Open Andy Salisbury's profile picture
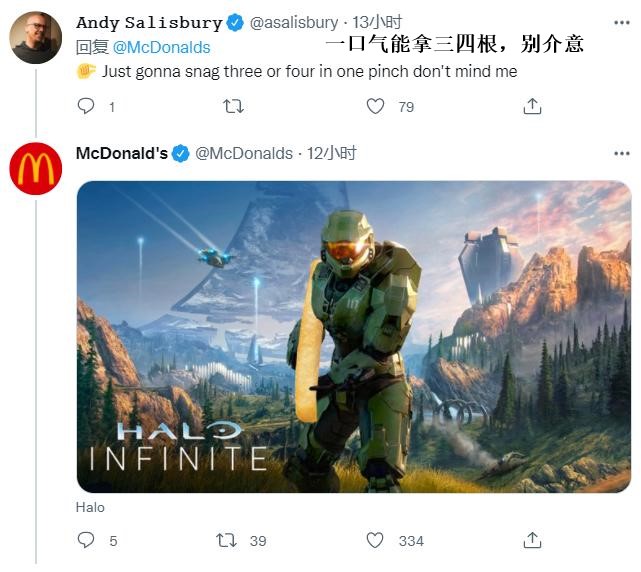The image size is (641, 572). [x=35, y=37]
